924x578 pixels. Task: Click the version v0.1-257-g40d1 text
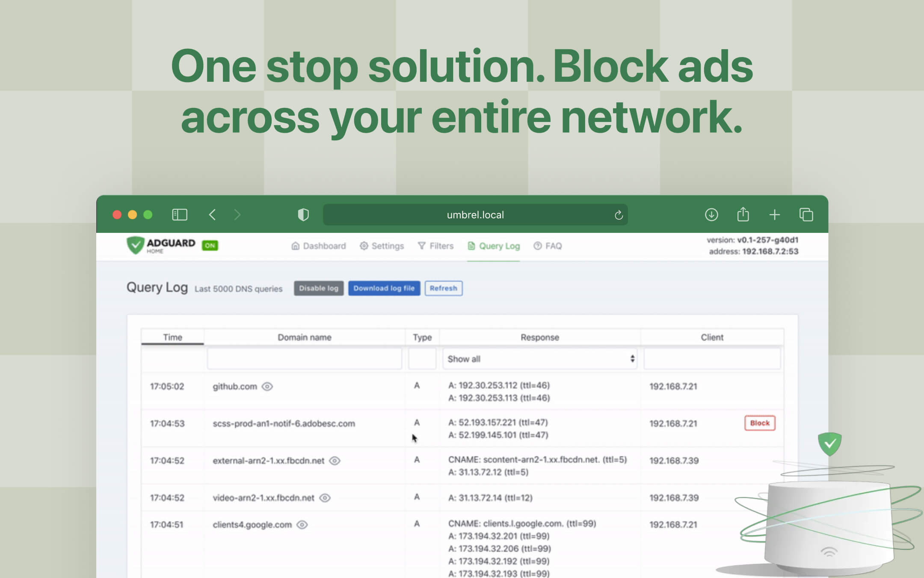click(752, 240)
